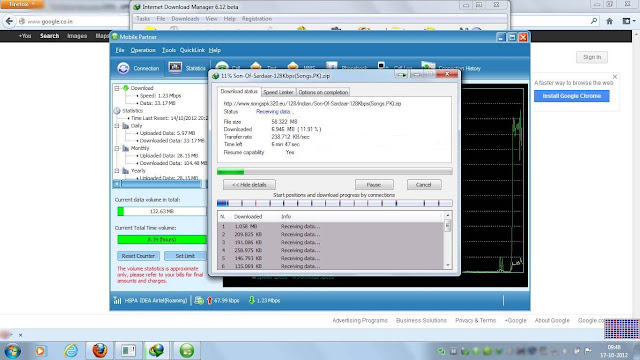Screen dimensions: 640x360
Task: Click the Firefox home icon
Action: click(609, 21)
